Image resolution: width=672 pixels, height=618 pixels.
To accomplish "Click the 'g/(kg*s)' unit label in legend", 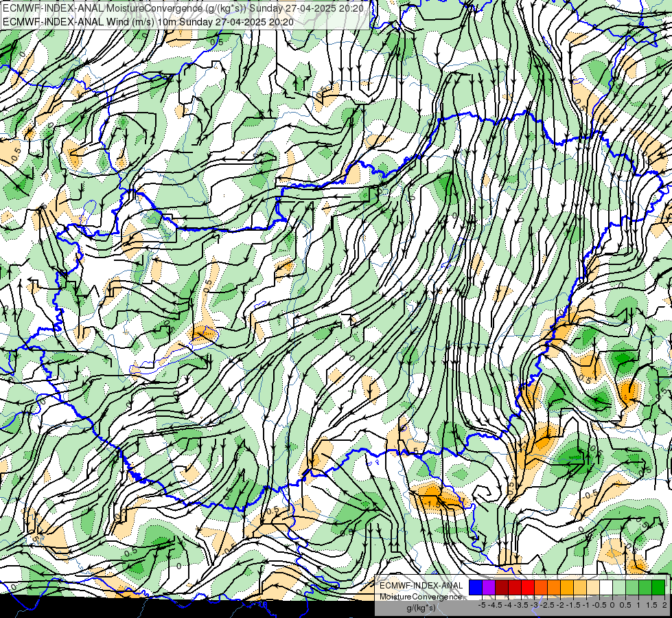I will click(421, 608).
